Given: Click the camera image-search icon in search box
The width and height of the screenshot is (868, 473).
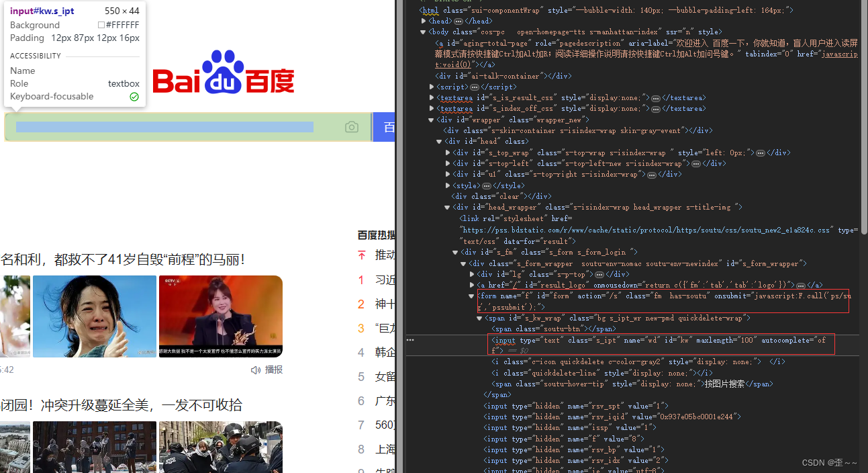Looking at the screenshot, I should pos(352,128).
